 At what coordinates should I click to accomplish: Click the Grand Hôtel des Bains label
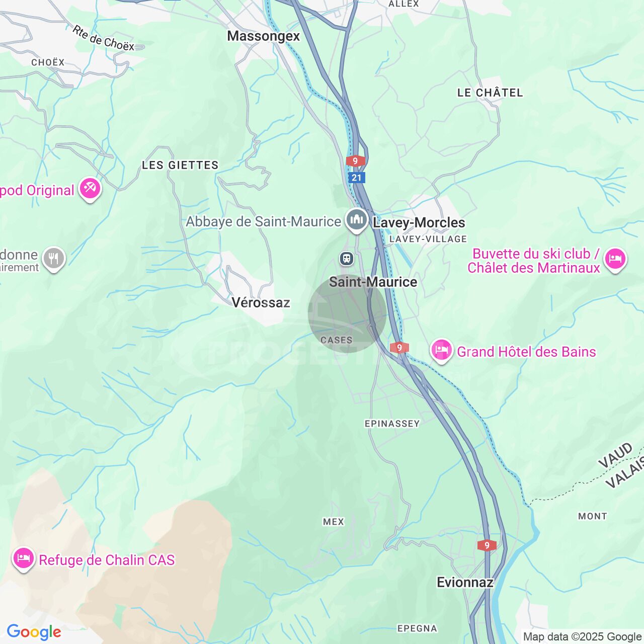pos(526,352)
